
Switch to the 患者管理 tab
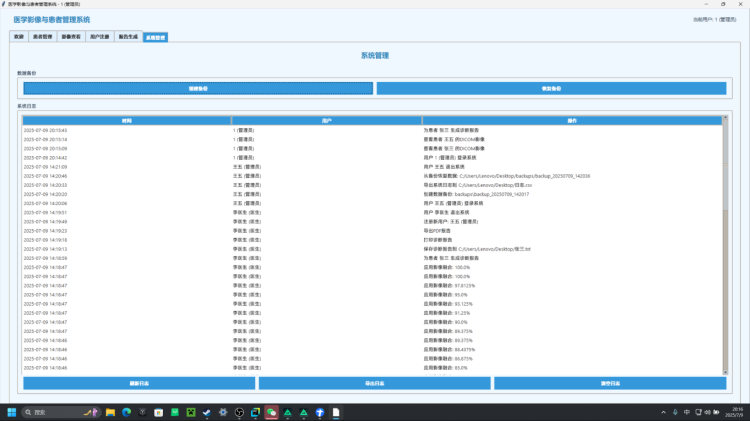tap(43, 37)
